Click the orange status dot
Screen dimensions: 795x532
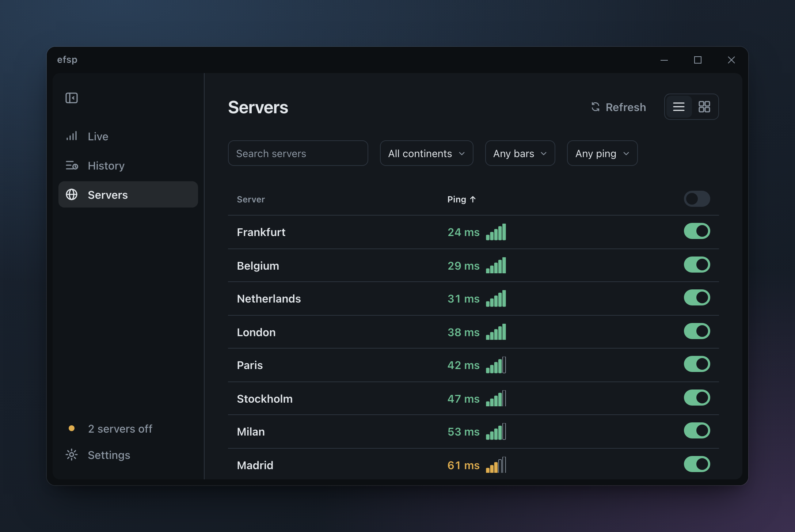[72, 428]
